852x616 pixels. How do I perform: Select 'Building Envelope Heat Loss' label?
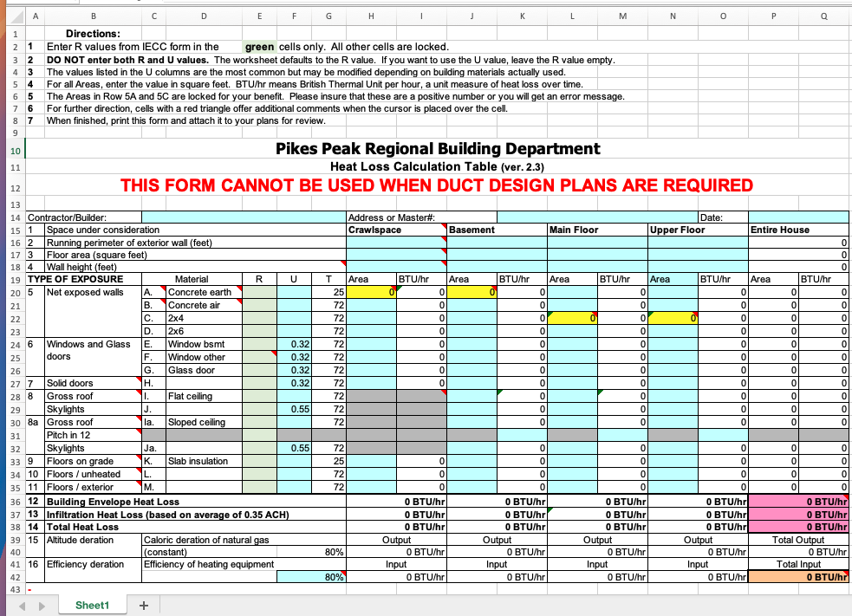pos(113,502)
